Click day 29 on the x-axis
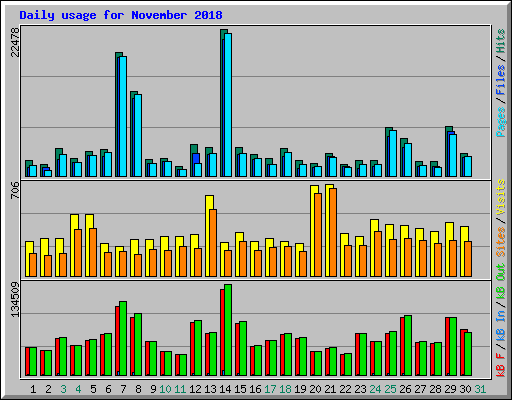 point(450,389)
